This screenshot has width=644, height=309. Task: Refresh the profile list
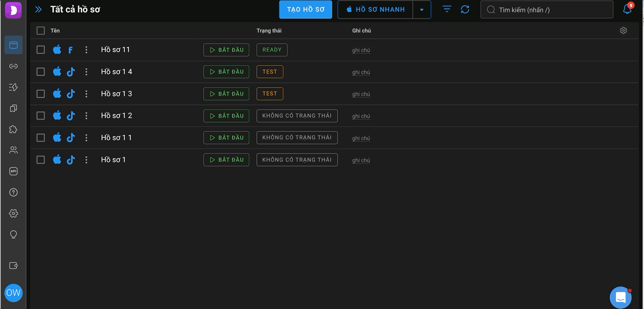465,10
